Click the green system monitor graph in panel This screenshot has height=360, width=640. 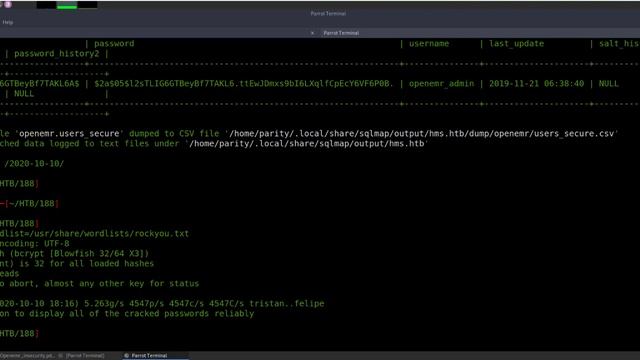click(x=67, y=5)
